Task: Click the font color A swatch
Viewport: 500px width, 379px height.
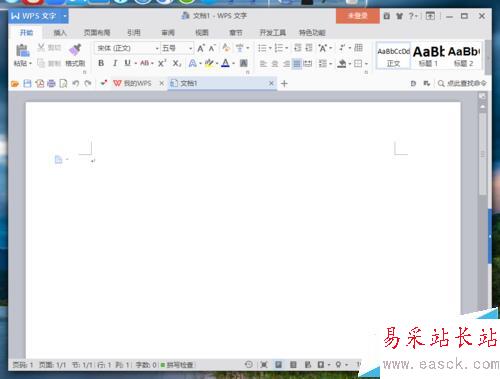Action: tap(225, 63)
